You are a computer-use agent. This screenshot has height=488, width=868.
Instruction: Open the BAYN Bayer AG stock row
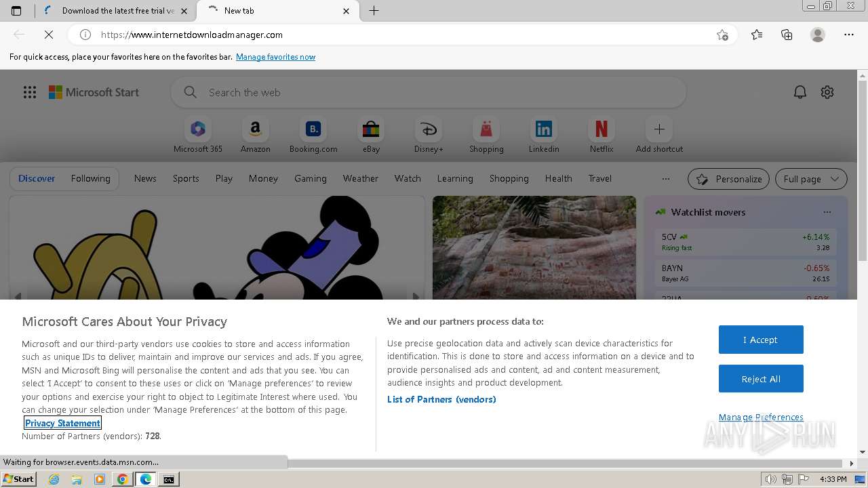tap(745, 273)
